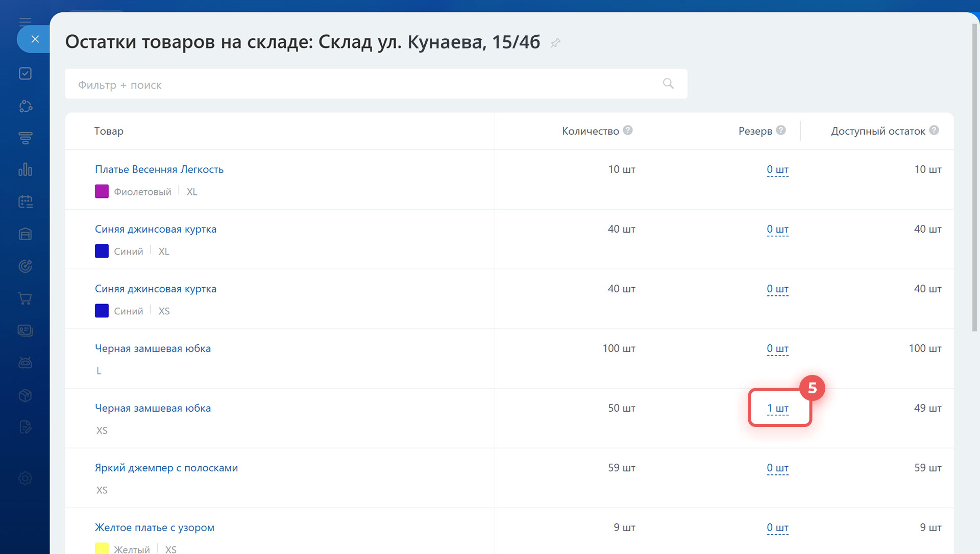Open the Tasks checkbox icon in sidebar

coord(25,73)
